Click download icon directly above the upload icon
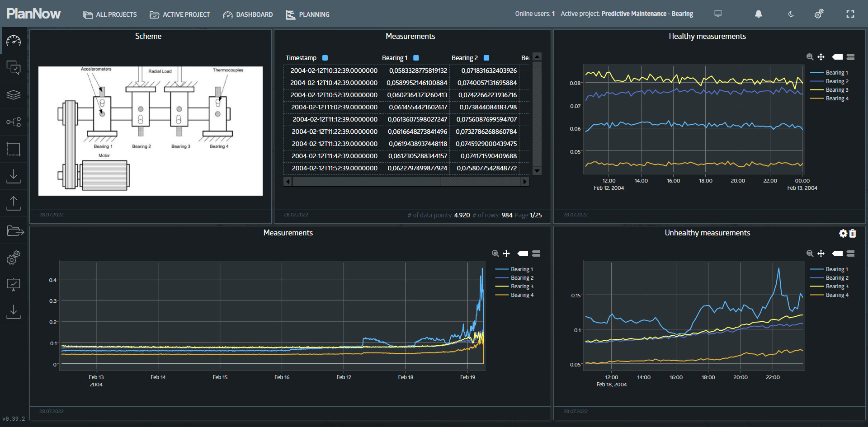The width and height of the screenshot is (868, 427). [14, 176]
